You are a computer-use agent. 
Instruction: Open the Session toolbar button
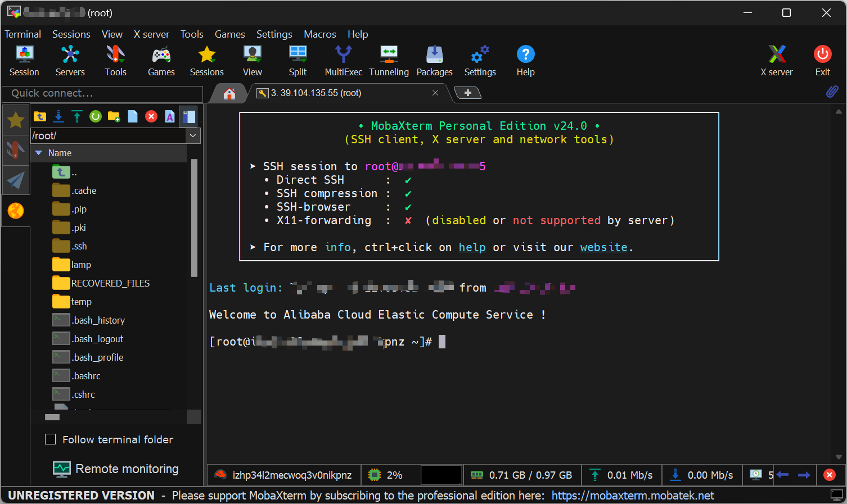[x=24, y=61]
